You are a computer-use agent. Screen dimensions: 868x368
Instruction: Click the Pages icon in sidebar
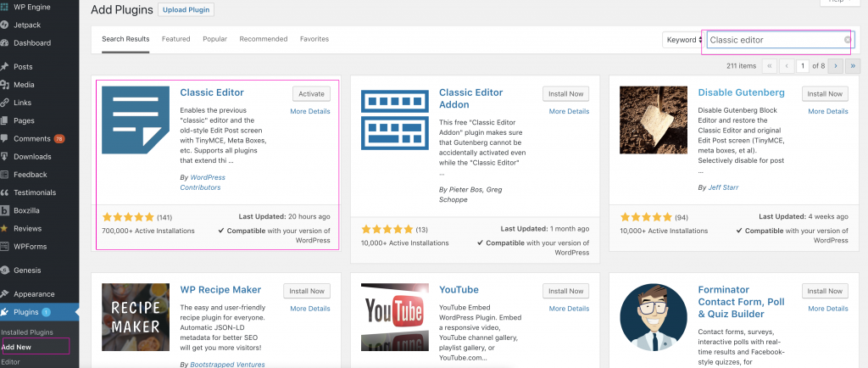coord(4,120)
